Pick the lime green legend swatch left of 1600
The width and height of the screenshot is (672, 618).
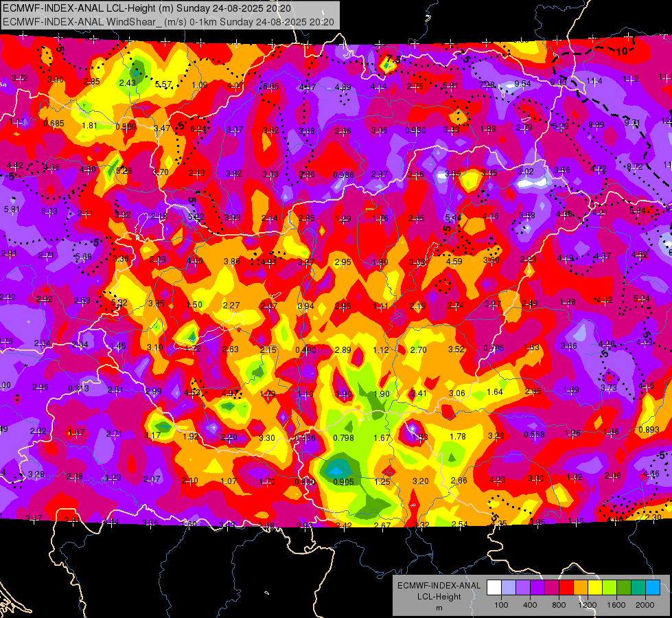(610, 588)
